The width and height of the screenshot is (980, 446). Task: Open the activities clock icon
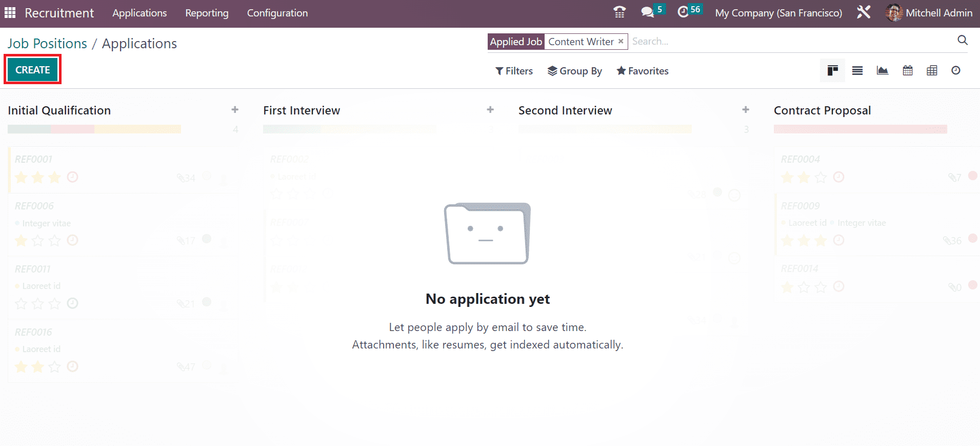coord(683,12)
